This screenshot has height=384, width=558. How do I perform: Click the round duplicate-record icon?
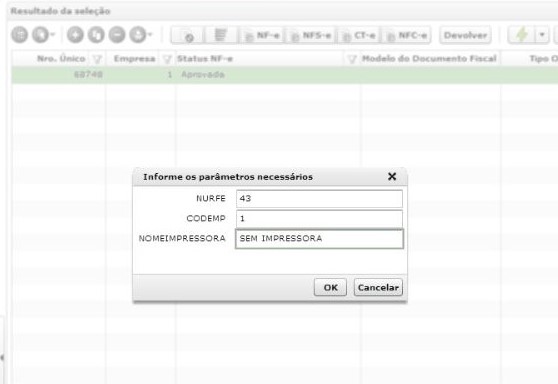pyautogui.click(x=96, y=35)
